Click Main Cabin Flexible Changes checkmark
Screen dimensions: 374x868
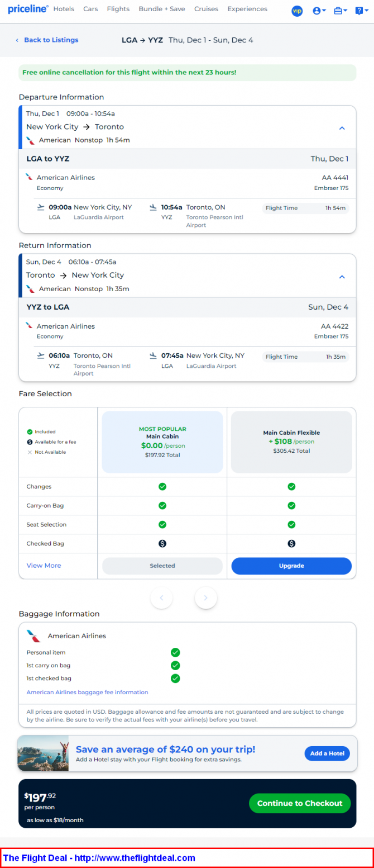(x=291, y=487)
